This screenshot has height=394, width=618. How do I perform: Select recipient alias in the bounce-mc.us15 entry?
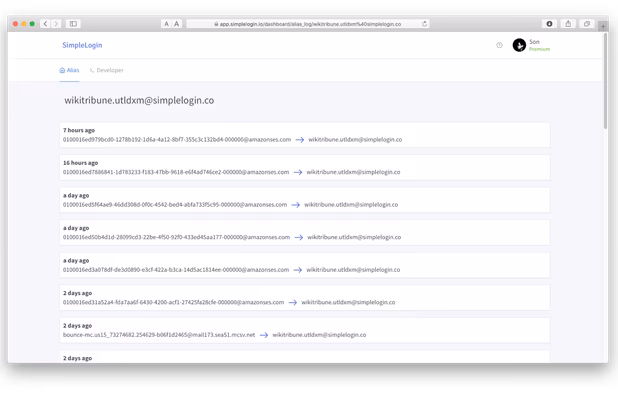(x=319, y=335)
